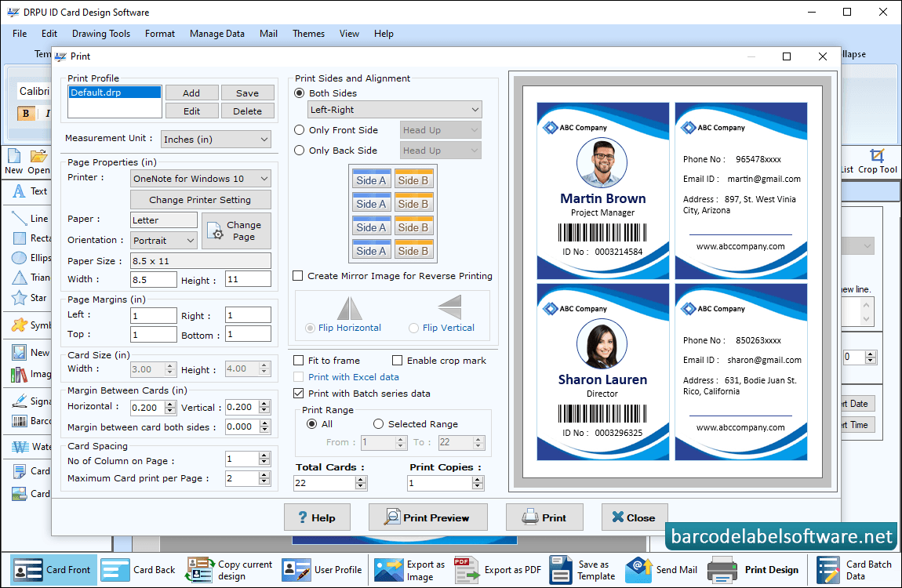Click the Left page margin field

pos(154,315)
